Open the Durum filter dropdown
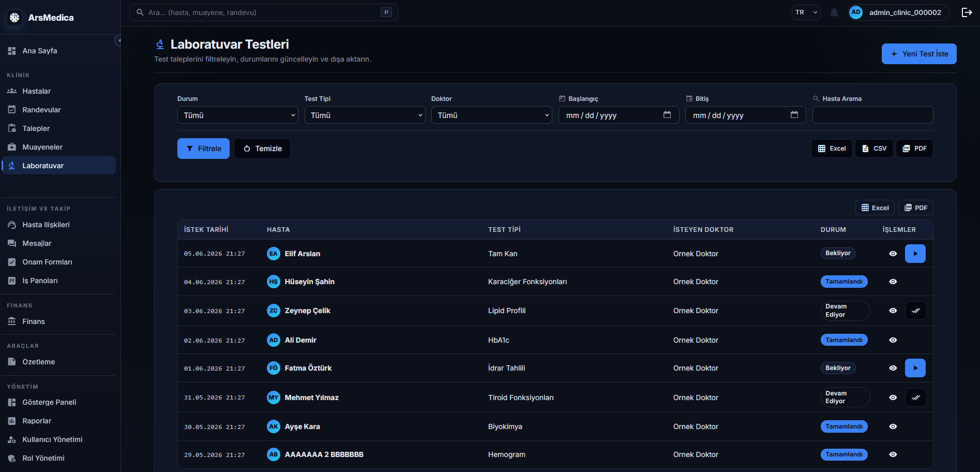Image resolution: width=980 pixels, height=472 pixels. tap(238, 115)
